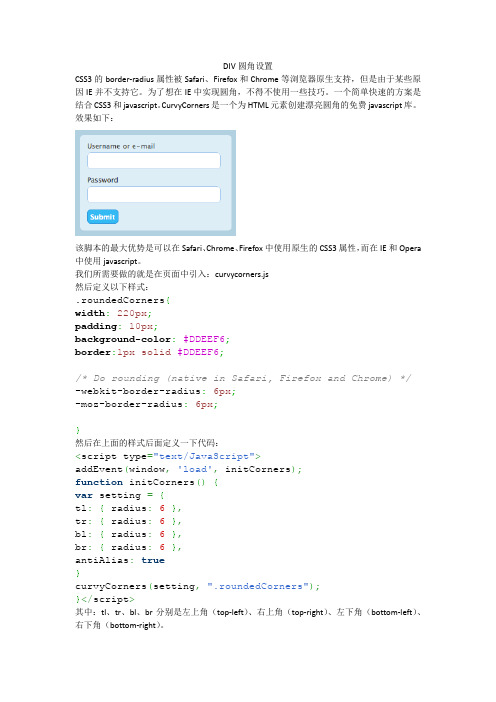Click the 'antiAlias: true' line

120,560
